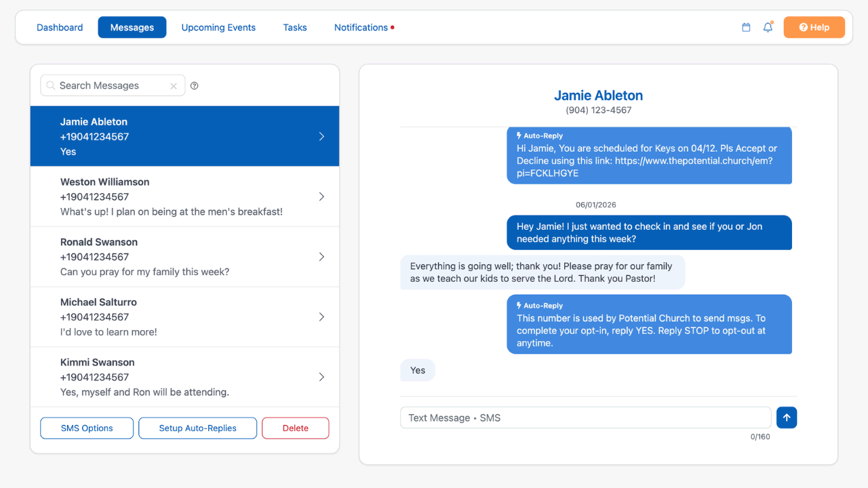Click Setup Auto-Replies button
The width and height of the screenshot is (868, 488).
pyautogui.click(x=198, y=428)
